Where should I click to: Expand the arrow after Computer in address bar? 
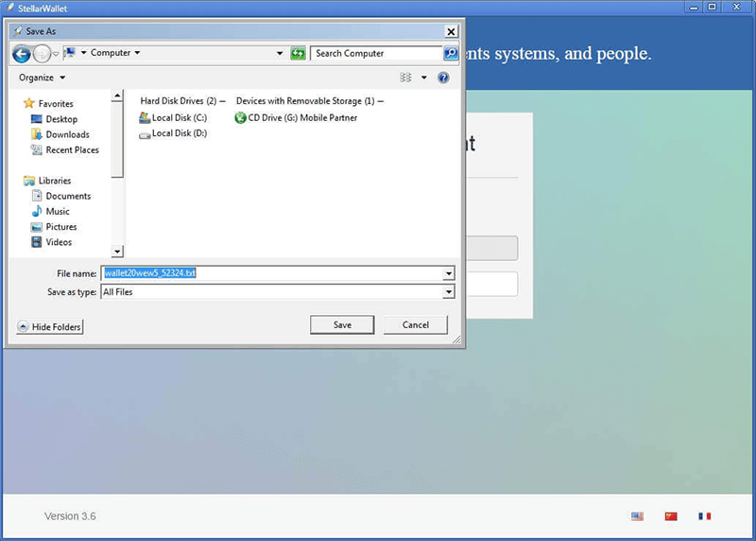point(137,53)
